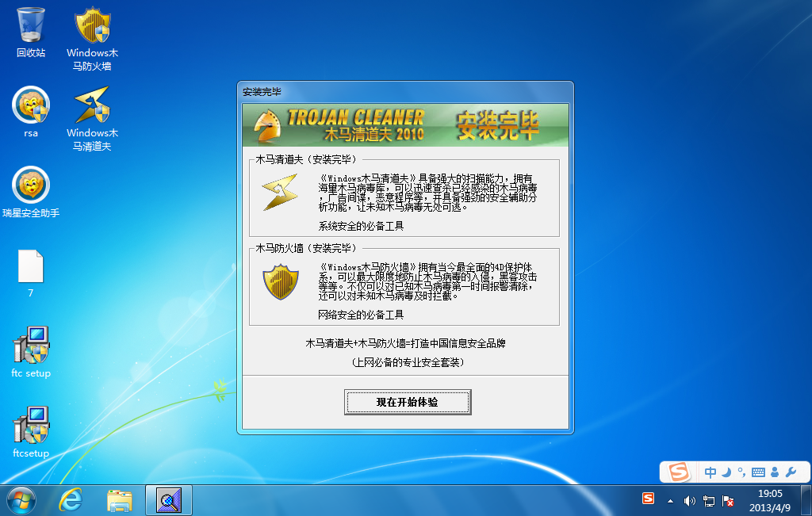Open the soft keyboard icon
The image size is (812, 516).
(x=758, y=472)
